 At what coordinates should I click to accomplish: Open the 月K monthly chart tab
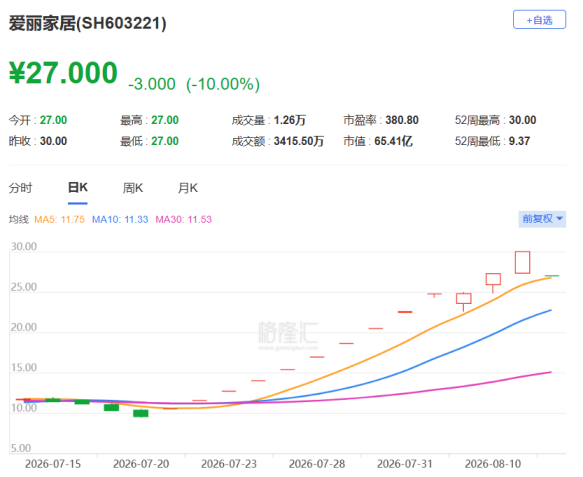[x=188, y=188]
